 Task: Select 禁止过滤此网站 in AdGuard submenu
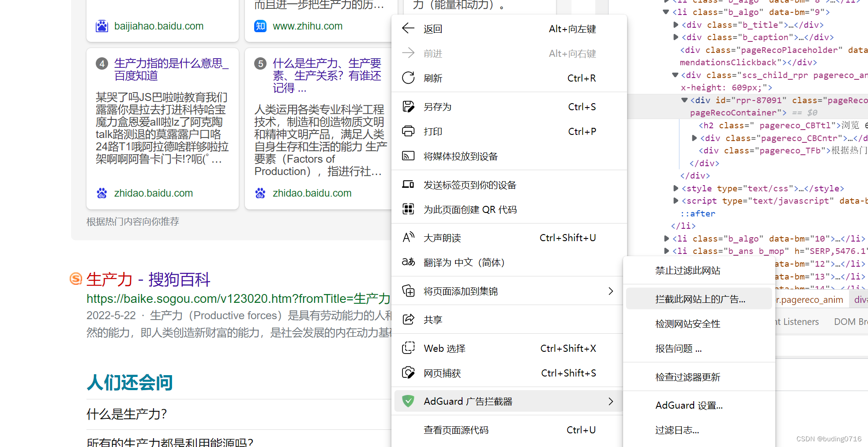699,270
